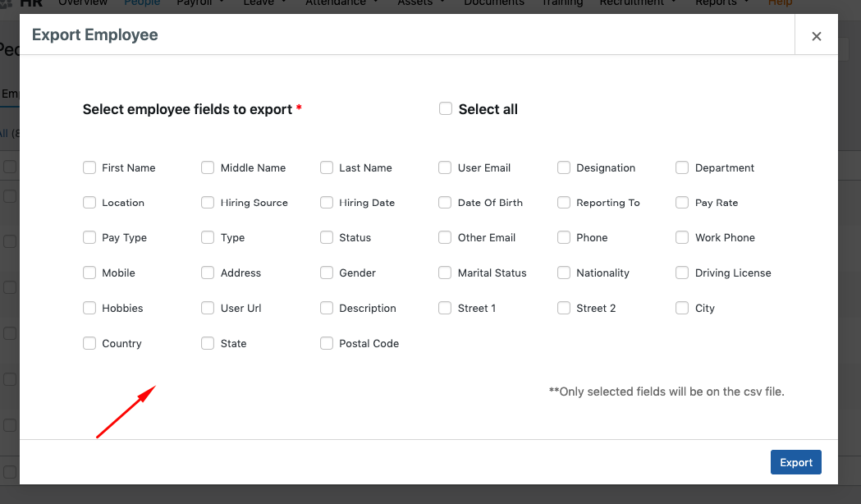Image resolution: width=861 pixels, height=504 pixels.
Task: Check the Postal Code field
Action: pos(326,343)
